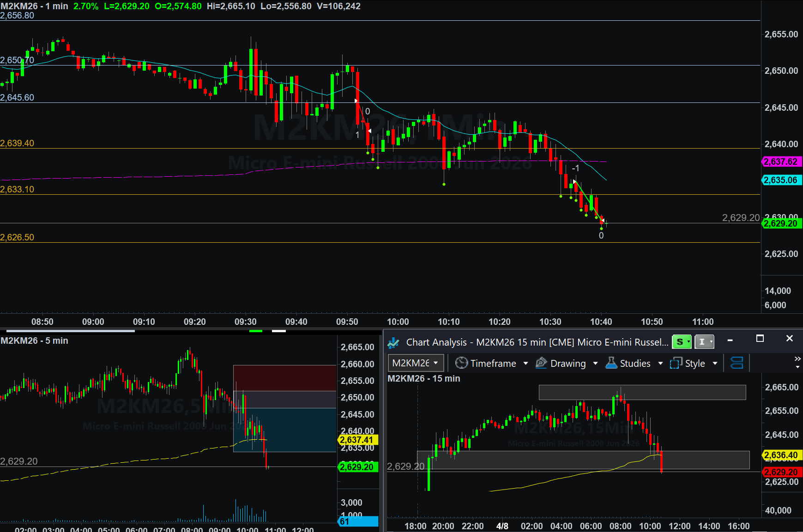
Task: Click the gray horizontal scrollbar under 1-min chart
Action: pos(70,331)
